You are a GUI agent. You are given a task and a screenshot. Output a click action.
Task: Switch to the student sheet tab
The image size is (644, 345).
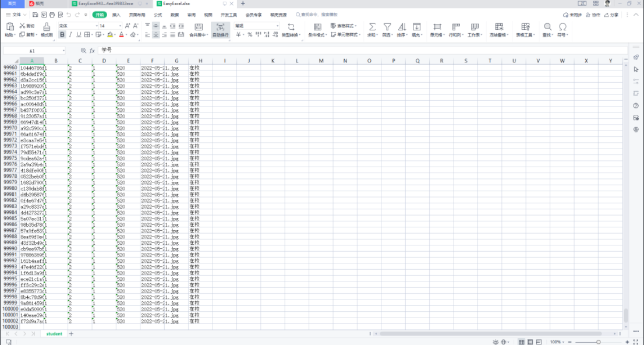pos(54,334)
